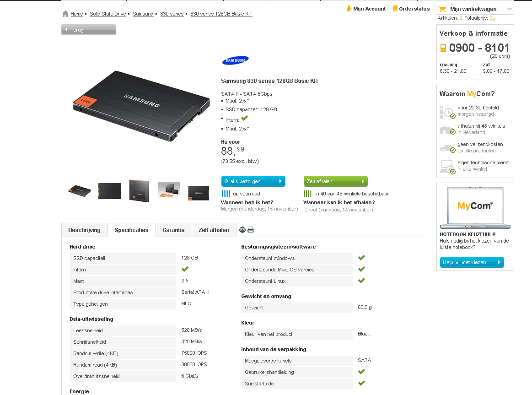View the retail box packaging thumbnail
532x395 pixels.
[x=139, y=190]
